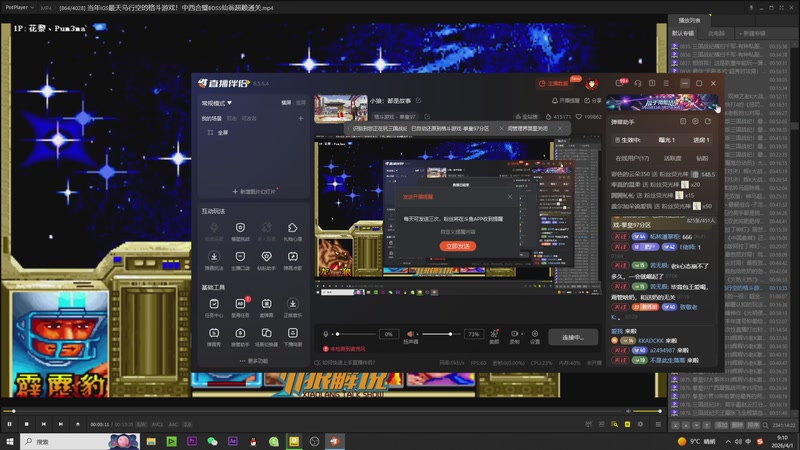Open the Windows Start menu
The width and height of the screenshot is (800, 450).
[x=10, y=441]
